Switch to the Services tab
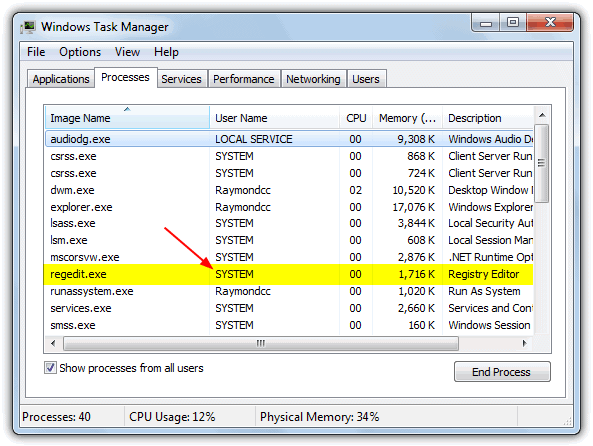The image size is (593, 446). pyautogui.click(x=181, y=79)
